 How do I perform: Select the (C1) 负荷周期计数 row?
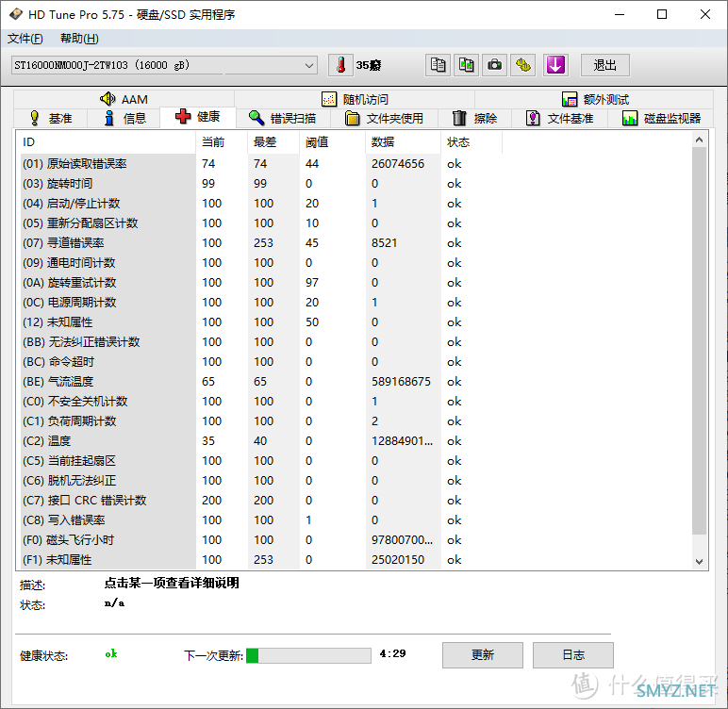(x=261, y=421)
